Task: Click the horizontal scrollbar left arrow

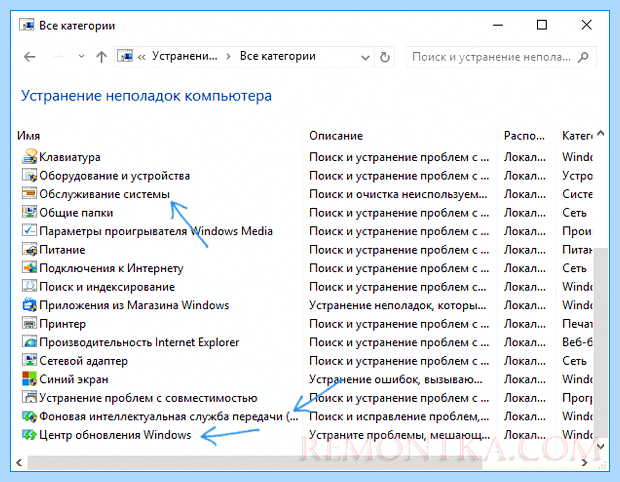Action: [x=19, y=462]
